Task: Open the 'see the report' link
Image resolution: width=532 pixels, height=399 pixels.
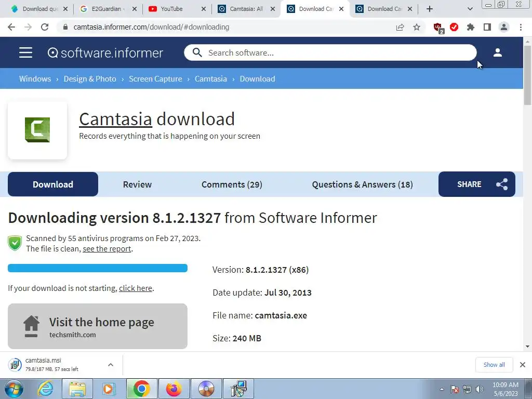Action: click(107, 249)
